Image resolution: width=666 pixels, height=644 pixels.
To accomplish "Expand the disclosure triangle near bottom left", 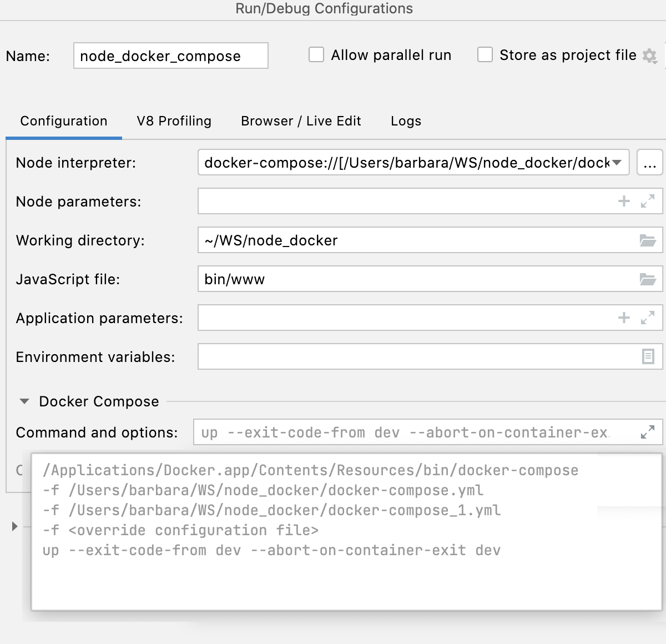I will [x=13, y=525].
